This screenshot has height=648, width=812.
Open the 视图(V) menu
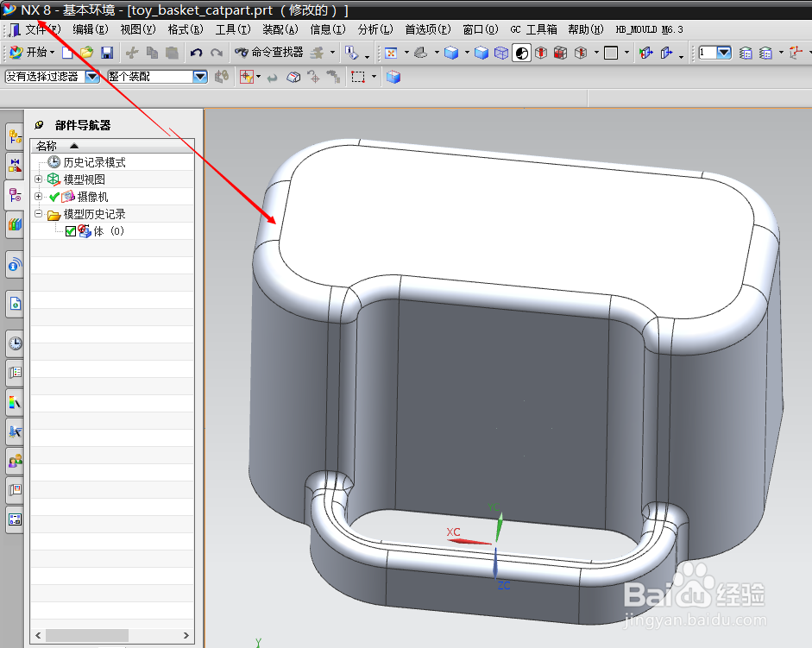[x=138, y=29]
